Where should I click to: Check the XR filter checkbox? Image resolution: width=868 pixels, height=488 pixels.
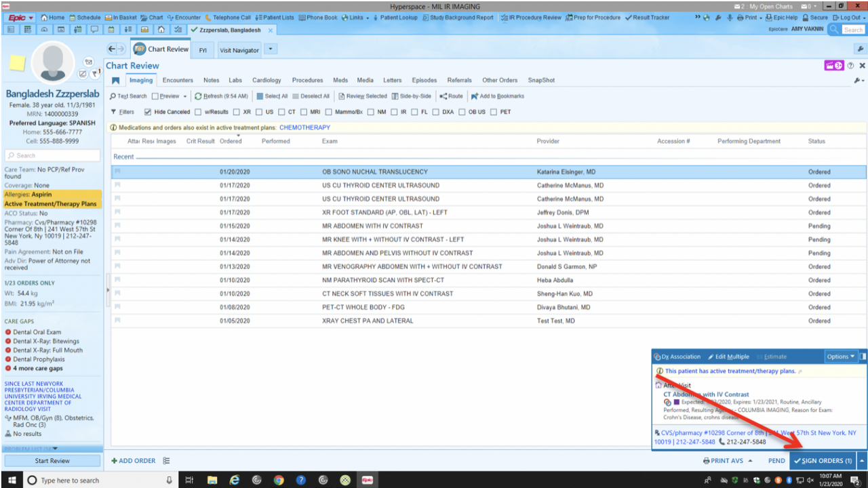coord(237,113)
